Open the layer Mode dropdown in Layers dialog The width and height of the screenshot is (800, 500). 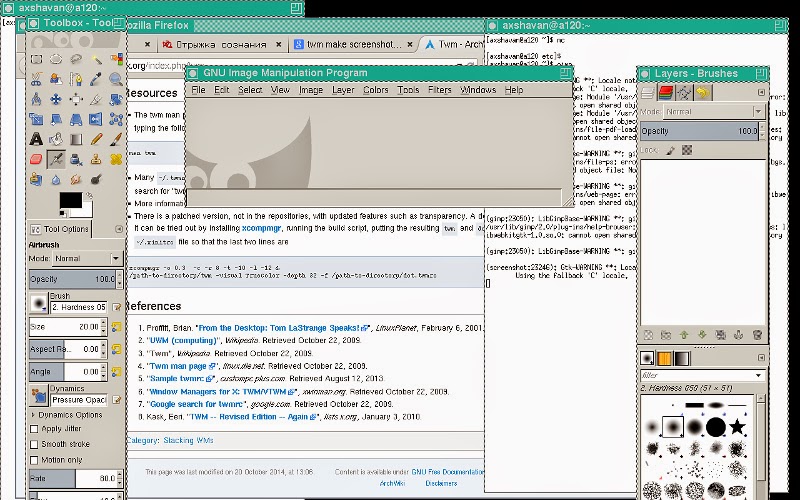point(714,112)
